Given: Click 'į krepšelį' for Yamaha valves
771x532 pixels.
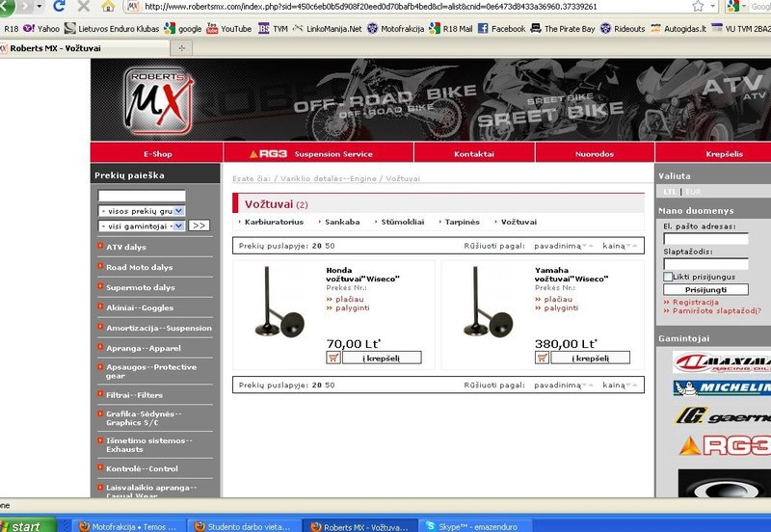Looking at the screenshot, I should [x=590, y=358].
